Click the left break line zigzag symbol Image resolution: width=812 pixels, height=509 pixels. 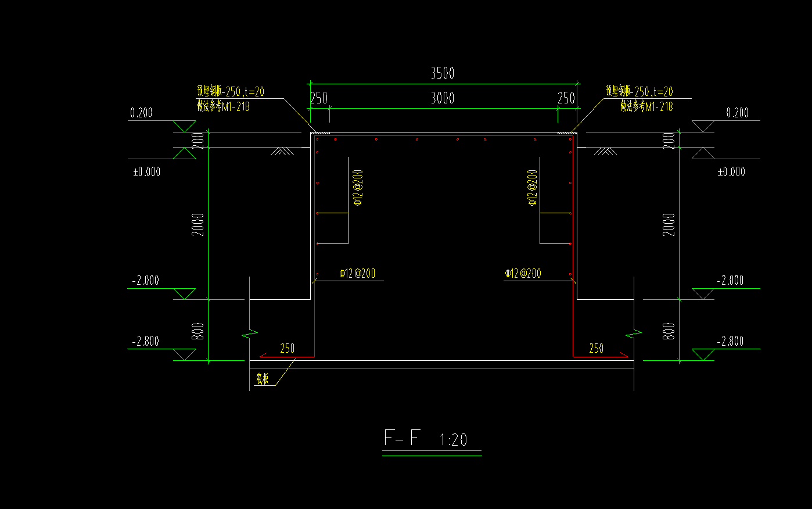pos(250,334)
